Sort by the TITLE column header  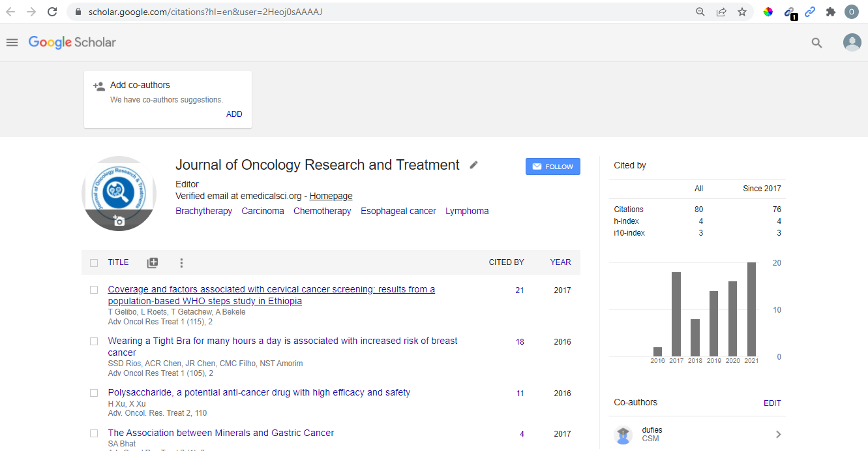[x=118, y=262]
